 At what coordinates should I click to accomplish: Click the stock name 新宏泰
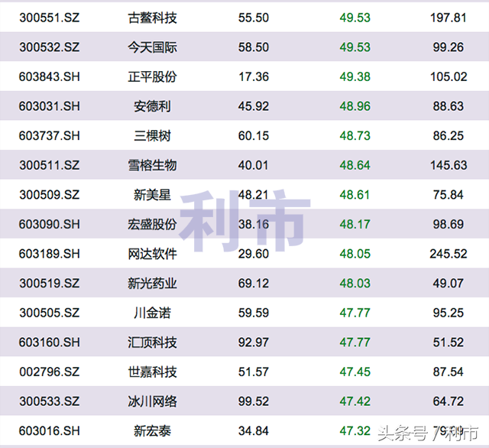point(152,431)
